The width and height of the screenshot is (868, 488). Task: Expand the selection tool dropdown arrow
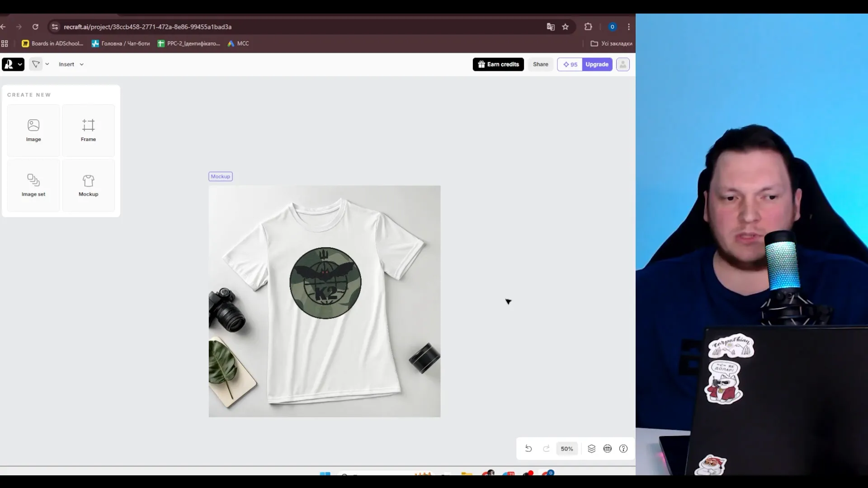[47, 64]
